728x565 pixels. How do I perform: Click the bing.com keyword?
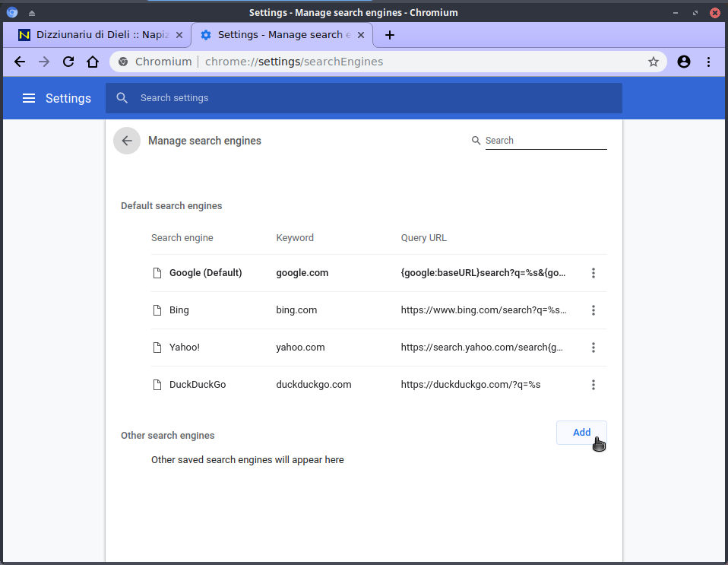click(296, 310)
